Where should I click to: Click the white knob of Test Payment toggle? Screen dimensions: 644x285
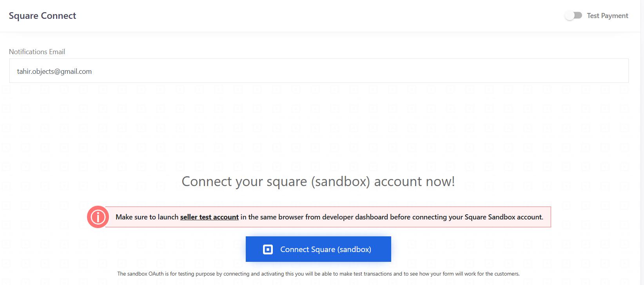[x=570, y=16]
